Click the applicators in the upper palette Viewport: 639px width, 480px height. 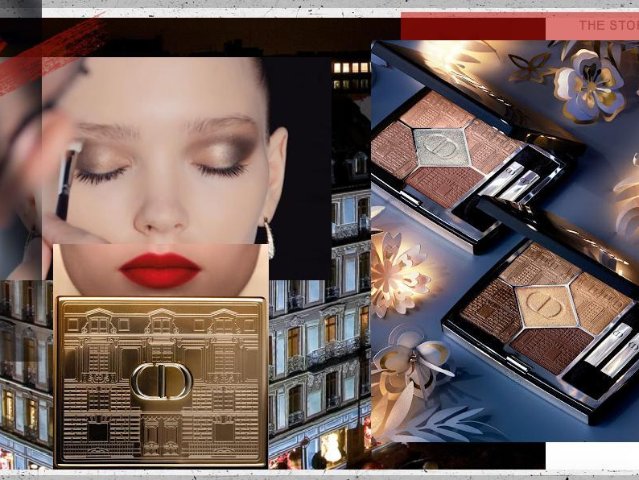515,181
